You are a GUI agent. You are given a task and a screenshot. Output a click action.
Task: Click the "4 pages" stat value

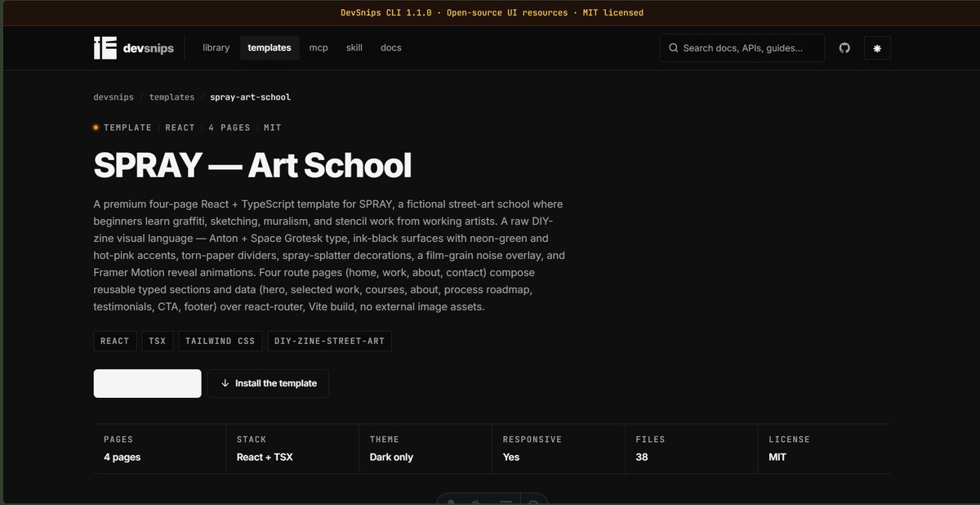pyautogui.click(x=122, y=458)
